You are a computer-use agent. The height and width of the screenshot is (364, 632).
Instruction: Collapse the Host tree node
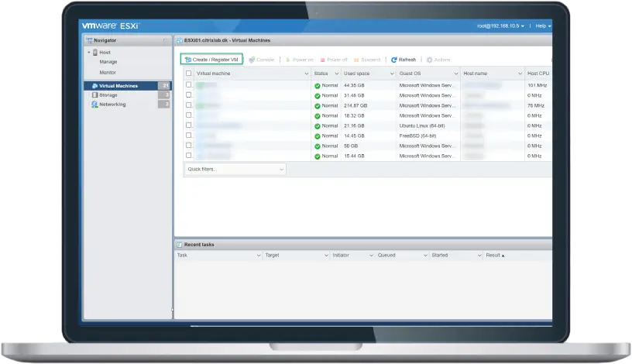[89, 53]
